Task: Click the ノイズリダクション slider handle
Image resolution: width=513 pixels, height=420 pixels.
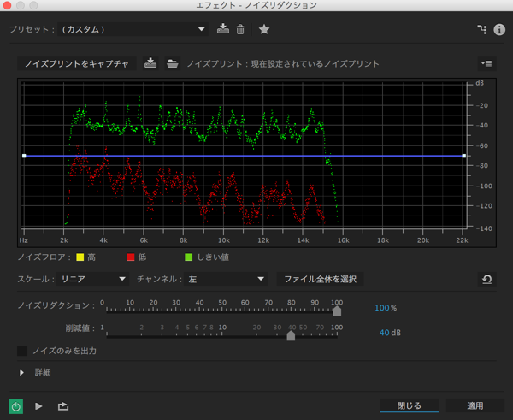Action: pos(337,311)
